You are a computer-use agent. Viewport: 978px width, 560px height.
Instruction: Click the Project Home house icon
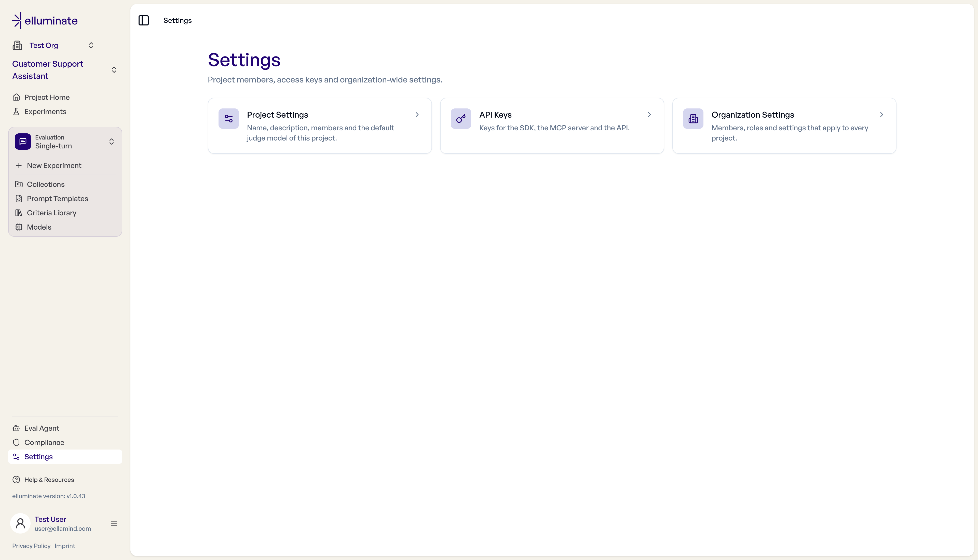click(16, 97)
